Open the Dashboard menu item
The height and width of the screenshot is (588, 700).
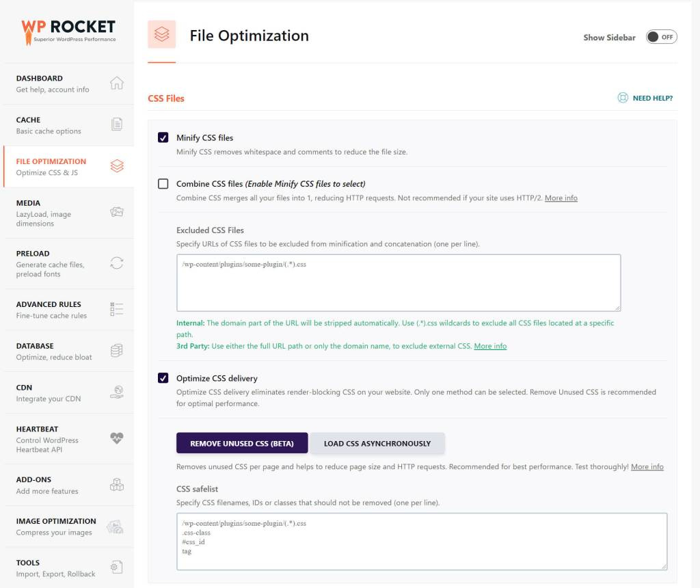point(69,83)
